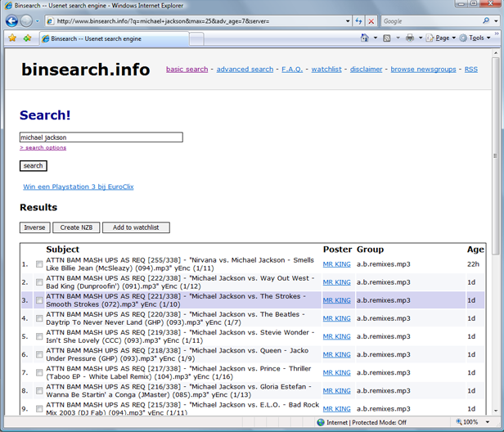Click the scrollbar up arrow
This screenshot has width=504, height=432.
pyautogui.click(x=496, y=53)
